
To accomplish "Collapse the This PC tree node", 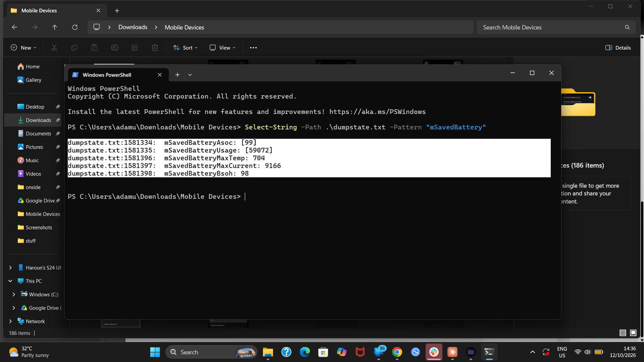I will 11,281.
